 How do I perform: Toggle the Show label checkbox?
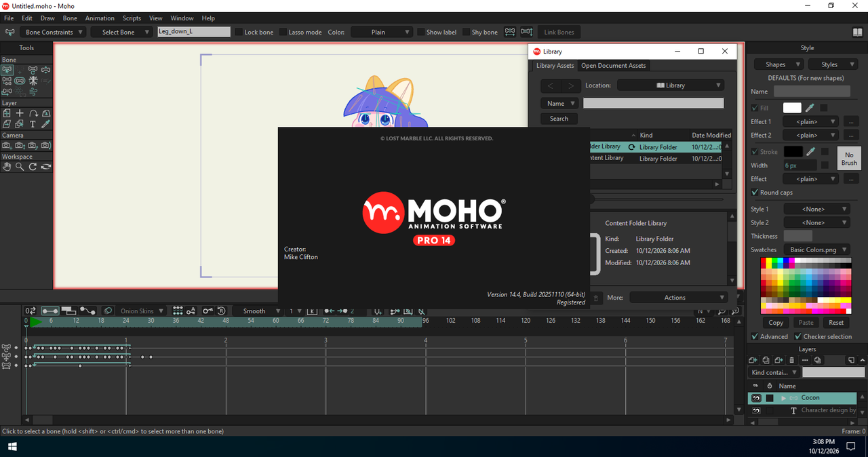tap(420, 32)
